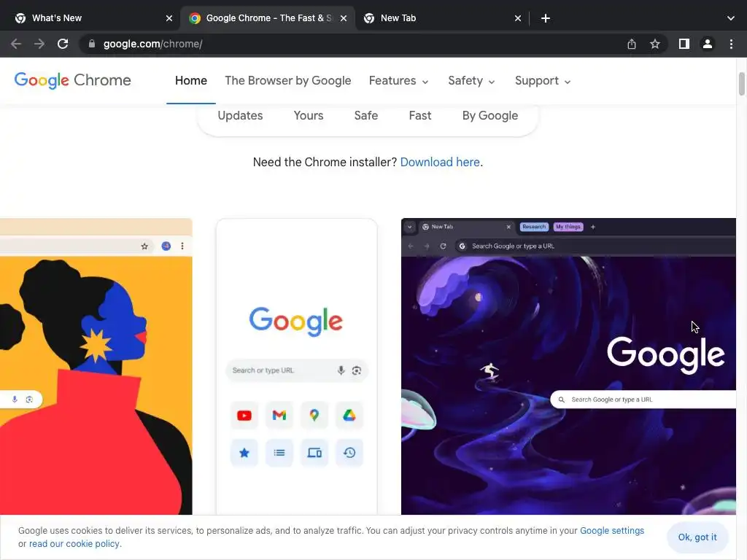Image resolution: width=747 pixels, height=560 pixels.
Task: Click the Google Maps pin shortcut
Action: point(314,415)
